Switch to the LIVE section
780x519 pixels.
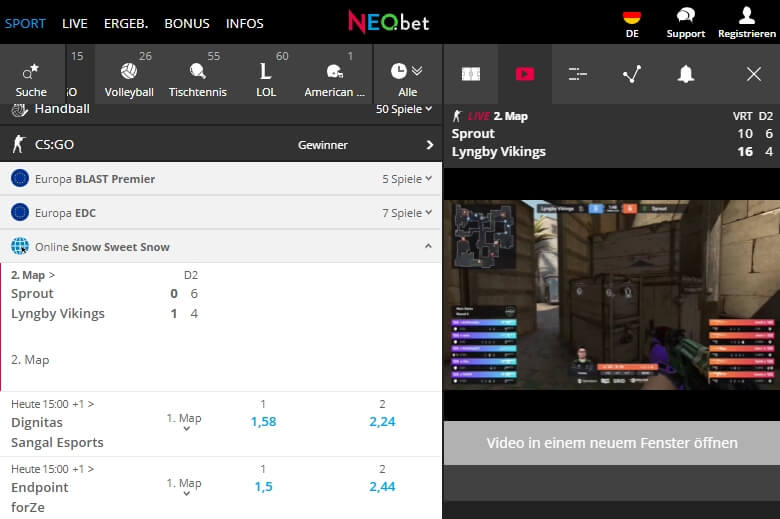click(75, 23)
